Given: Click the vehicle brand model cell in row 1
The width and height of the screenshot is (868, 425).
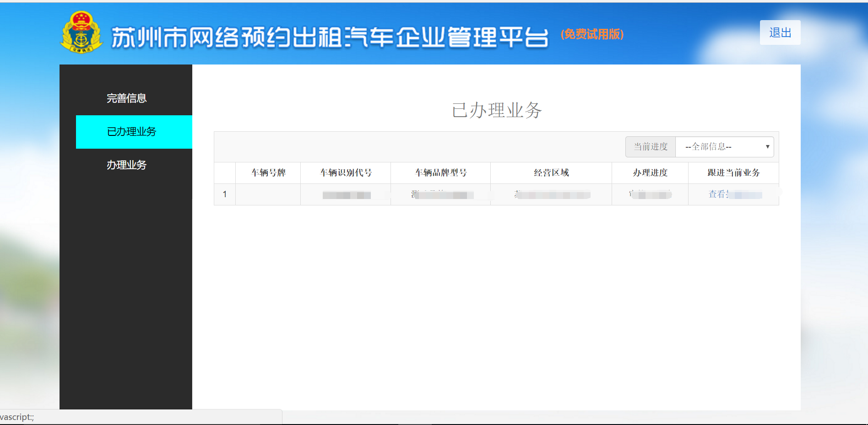Looking at the screenshot, I should tap(440, 195).
